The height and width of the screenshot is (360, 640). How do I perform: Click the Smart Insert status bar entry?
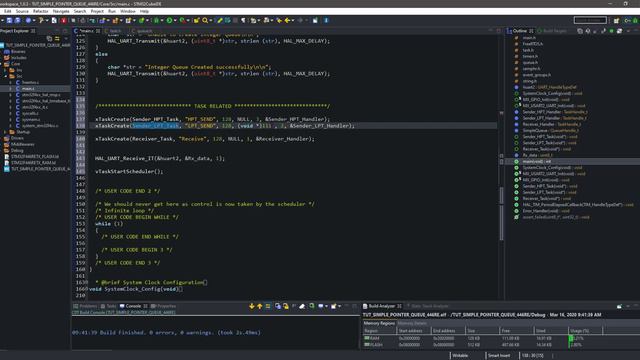[x=499, y=356]
